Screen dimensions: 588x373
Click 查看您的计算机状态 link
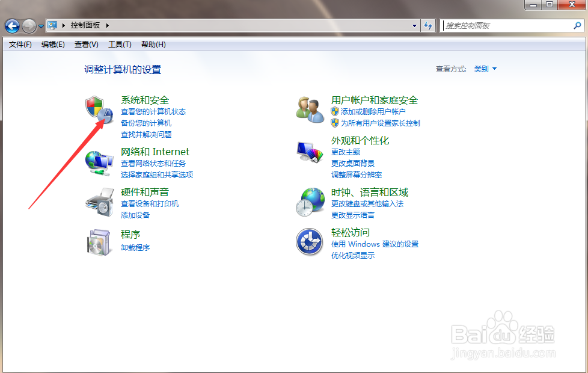pyautogui.click(x=153, y=111)
